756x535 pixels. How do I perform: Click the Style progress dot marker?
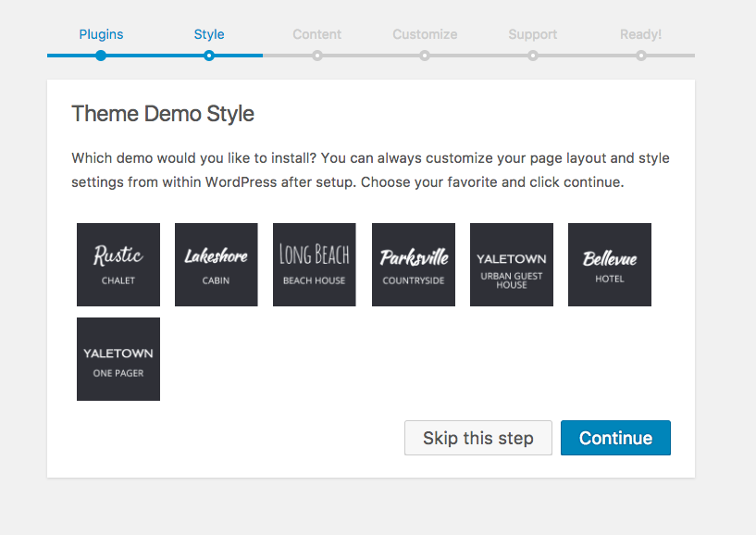[x=209, y=56]
